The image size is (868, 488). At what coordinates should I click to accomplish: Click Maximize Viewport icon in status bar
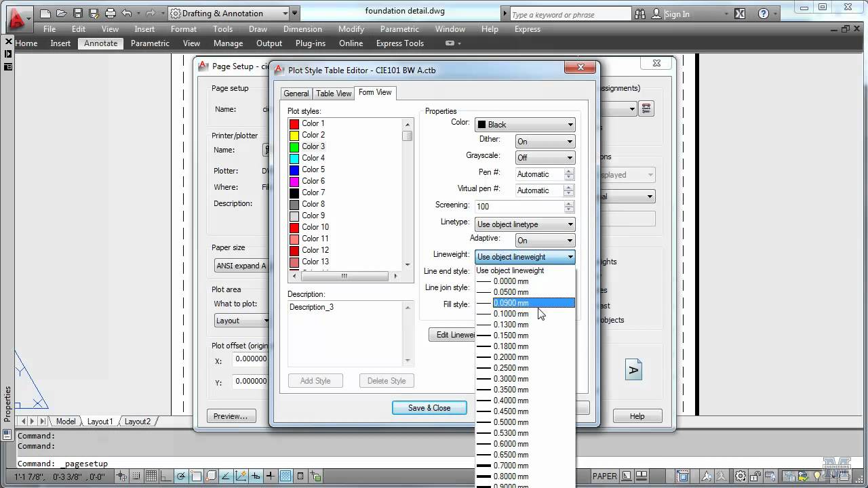coord(683,476)
